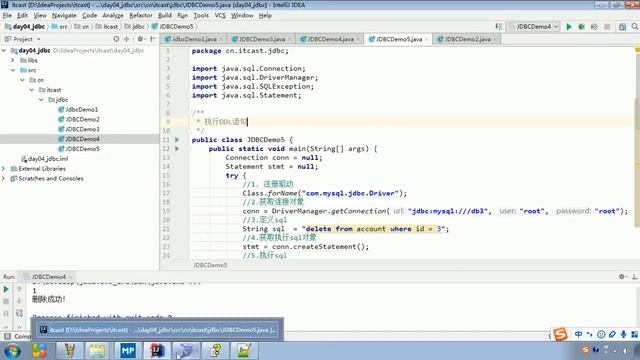Open the File menu
The width and height of the screenshot is (640, 360).
coord(7,16)
